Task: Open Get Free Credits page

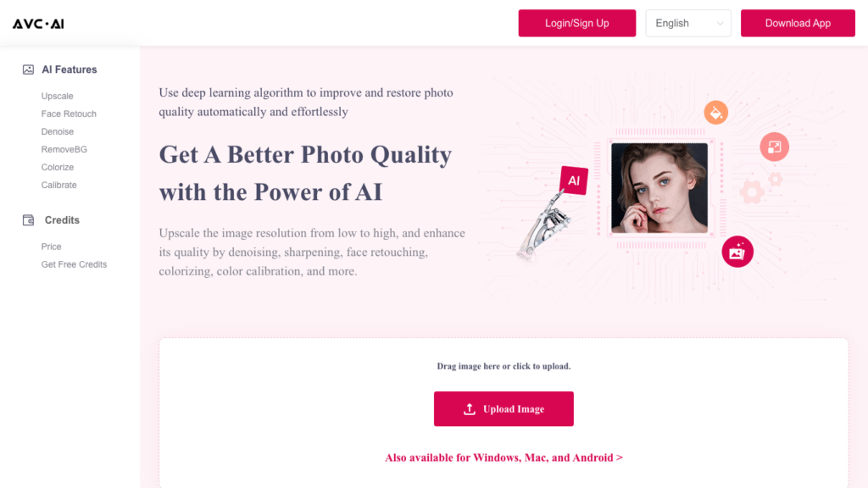Action: pyautogui.click(x=75, y=264)
